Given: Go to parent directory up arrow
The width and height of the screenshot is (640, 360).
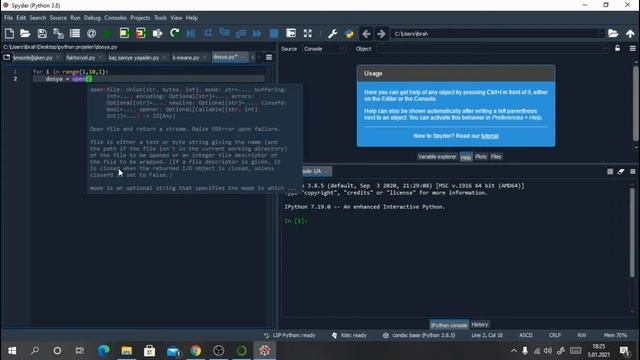Looking at the screenshot, I should tap(630, 33).
